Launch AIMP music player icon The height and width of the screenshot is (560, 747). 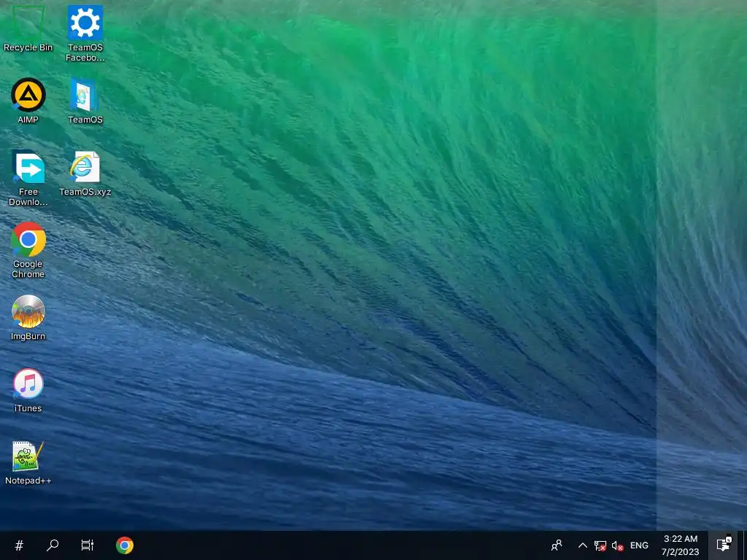point(28,101)
